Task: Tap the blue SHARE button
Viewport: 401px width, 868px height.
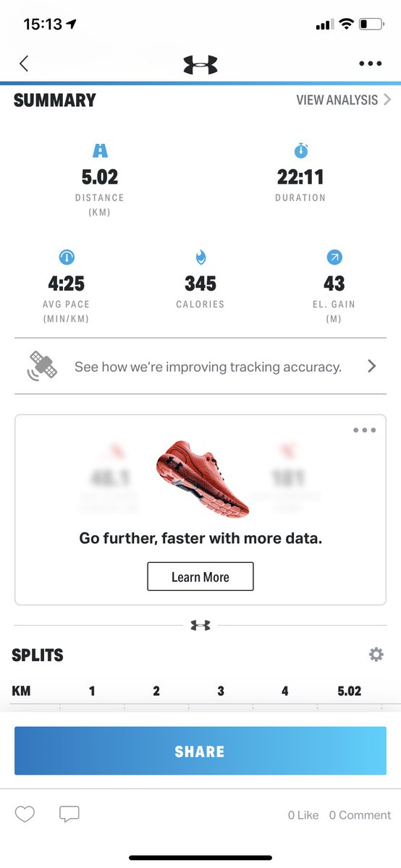Action: click(x=200, y=752)
